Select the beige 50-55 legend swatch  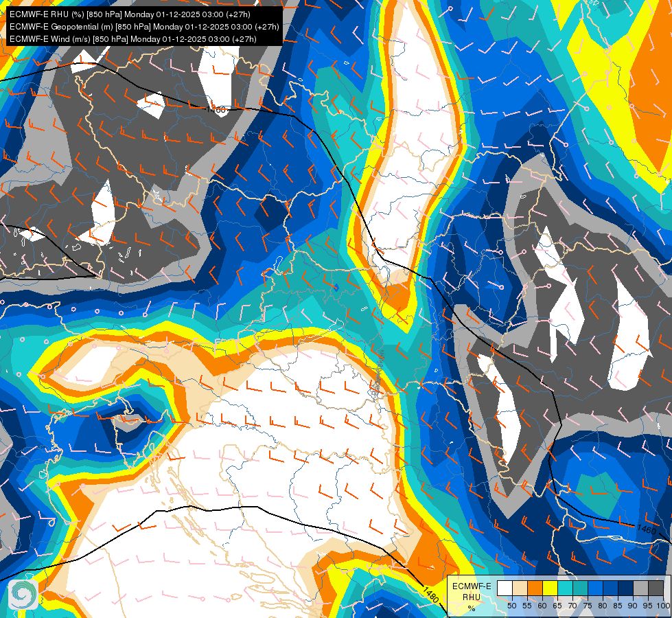(x=520, y=588)
